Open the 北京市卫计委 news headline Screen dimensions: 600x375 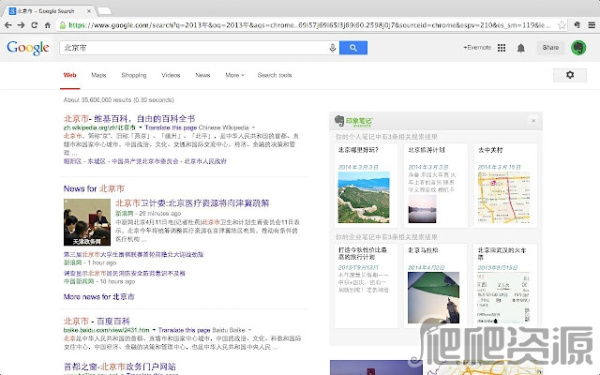(x=192, y=203)
